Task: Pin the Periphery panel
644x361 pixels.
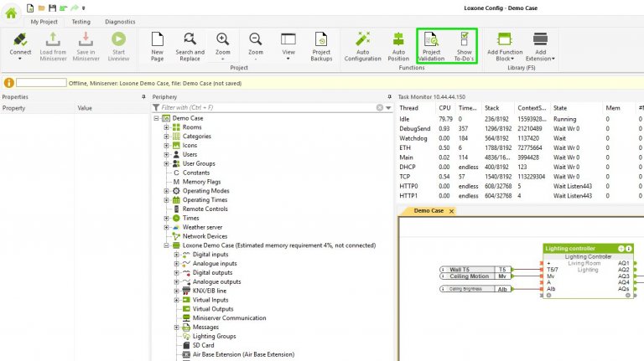Action: pos(389,97)
